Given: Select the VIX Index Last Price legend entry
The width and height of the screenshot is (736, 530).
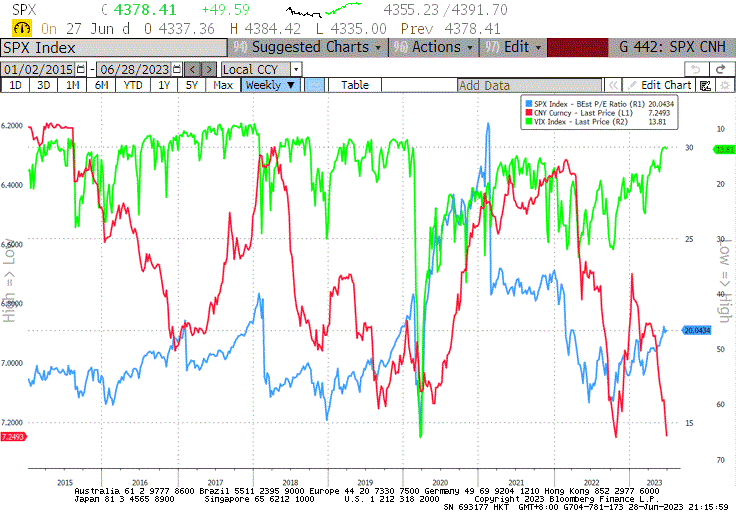Looking at the screenshot, I should (596, 122).
